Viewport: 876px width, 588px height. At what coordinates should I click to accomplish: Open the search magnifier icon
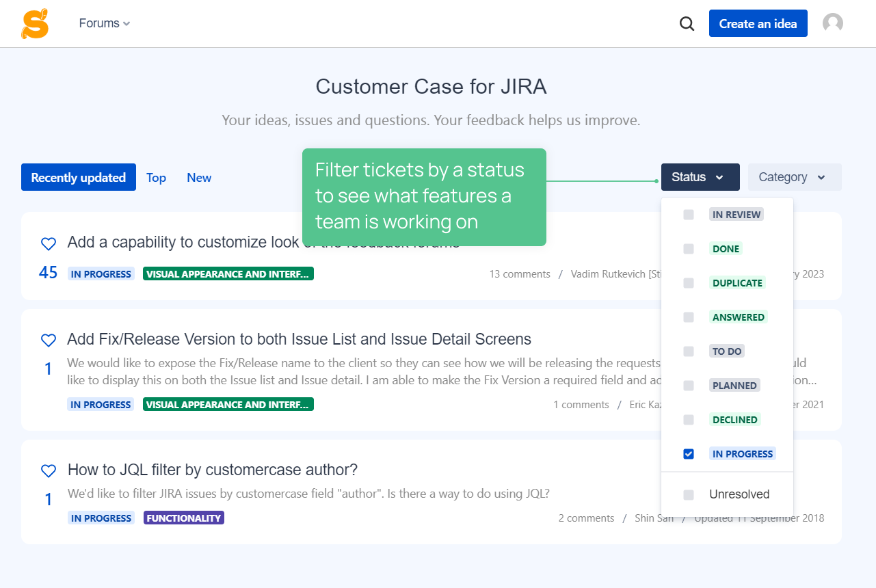687,24
